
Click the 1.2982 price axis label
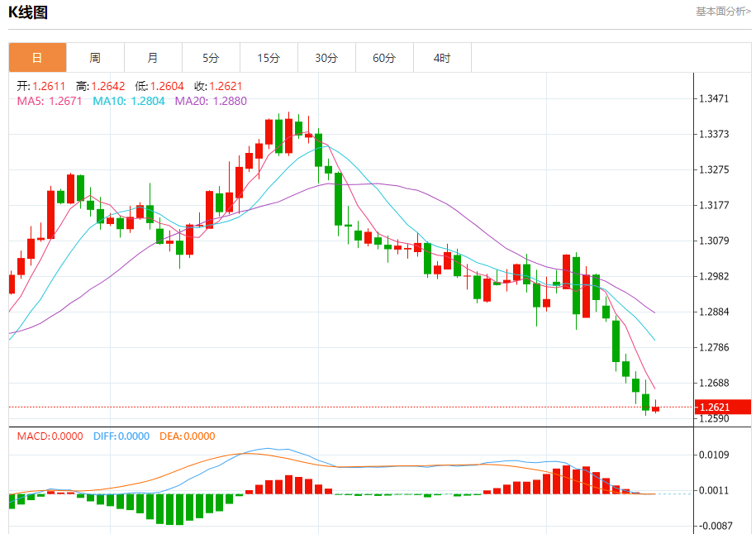pos(714,276)
